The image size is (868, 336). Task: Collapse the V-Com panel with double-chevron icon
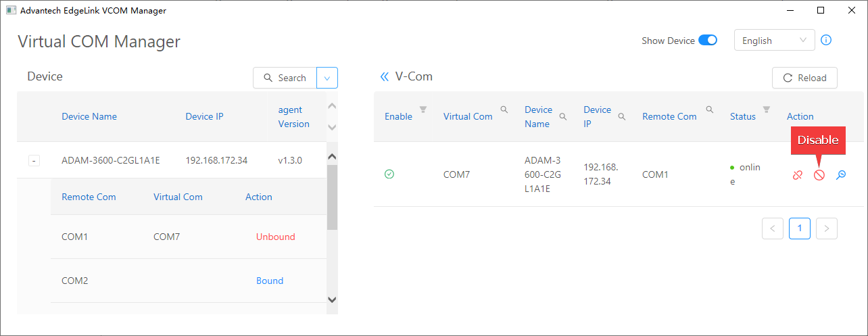click(384, 77)
